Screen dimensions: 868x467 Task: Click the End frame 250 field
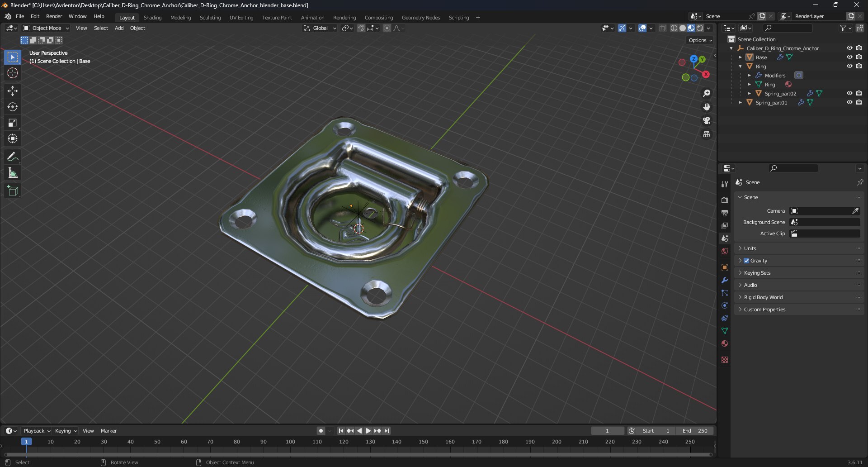pos(695,431)
